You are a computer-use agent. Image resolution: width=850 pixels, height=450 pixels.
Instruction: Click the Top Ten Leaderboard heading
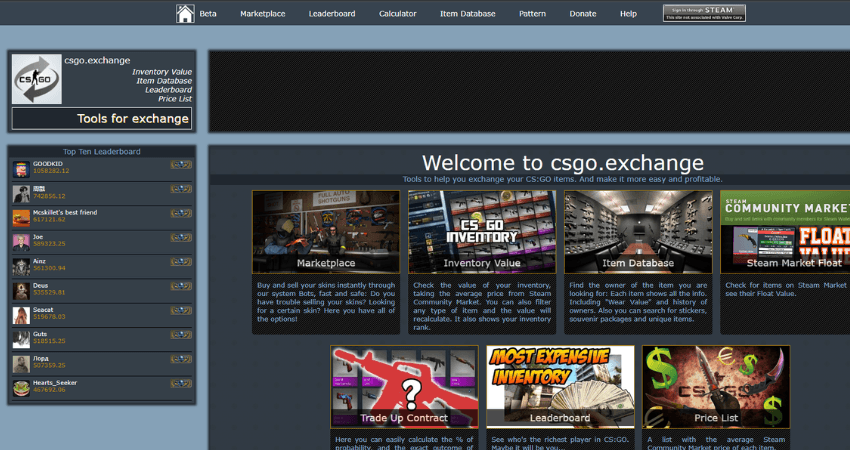(x=101, y=152)
